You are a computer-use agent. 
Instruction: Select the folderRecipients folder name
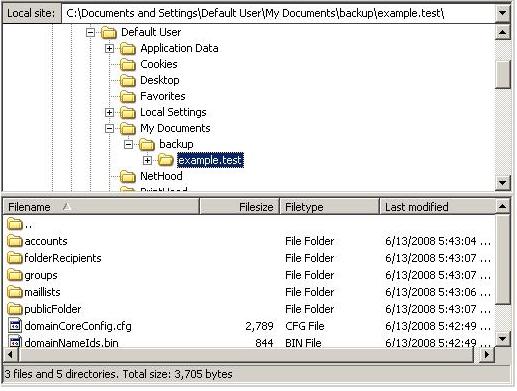tap(63, 258)
